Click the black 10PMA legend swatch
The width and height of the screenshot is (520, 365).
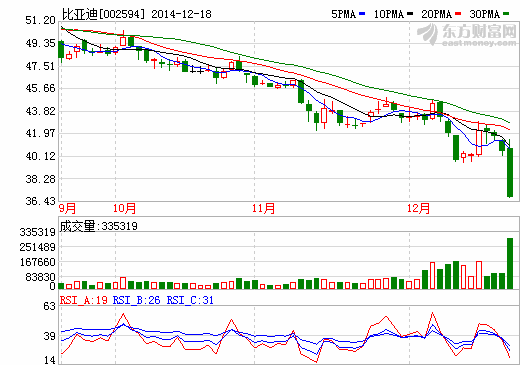pyautogui.click(x=410, y=14)
